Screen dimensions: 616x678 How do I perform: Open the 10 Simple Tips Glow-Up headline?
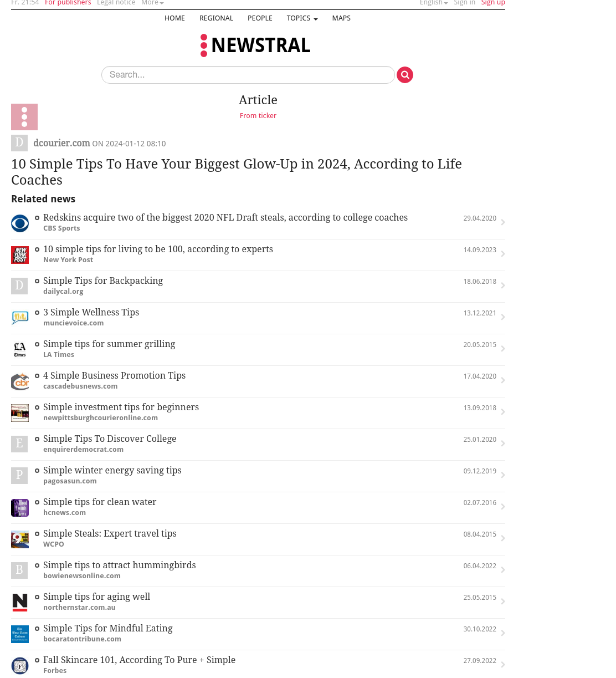[237, 172]
